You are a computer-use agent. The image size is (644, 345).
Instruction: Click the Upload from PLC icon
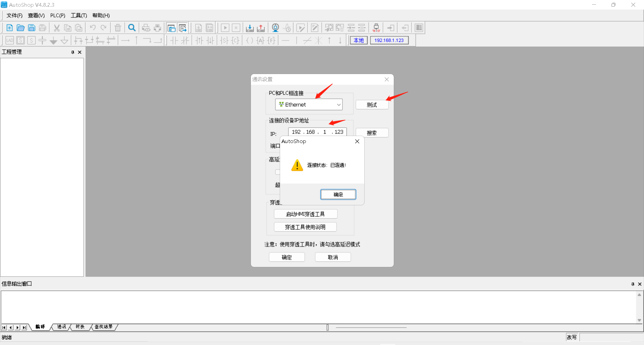tap(261, 28)
